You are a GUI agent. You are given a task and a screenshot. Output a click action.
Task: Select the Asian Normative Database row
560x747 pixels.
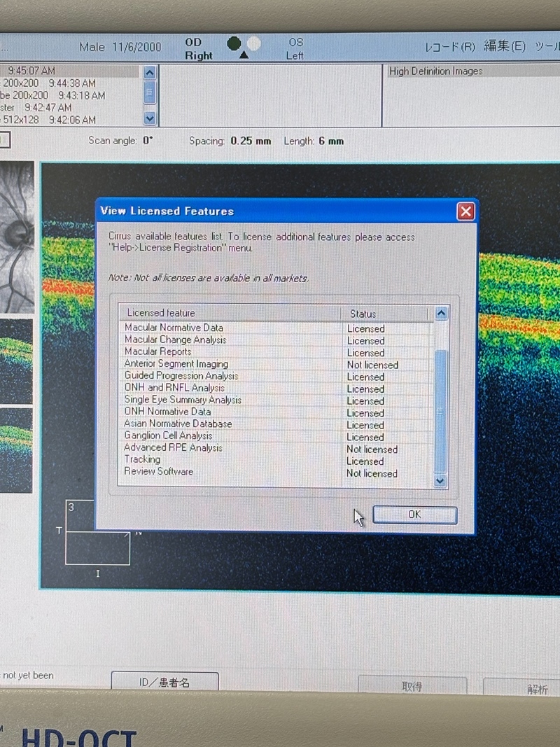point(275,424)
